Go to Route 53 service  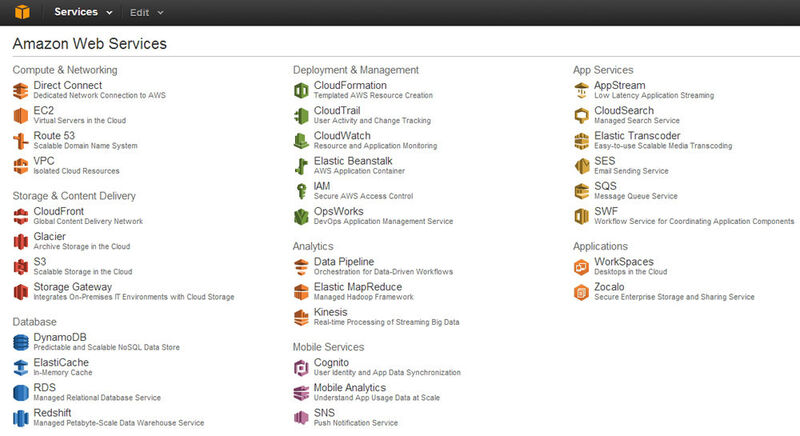coord(54,136)
